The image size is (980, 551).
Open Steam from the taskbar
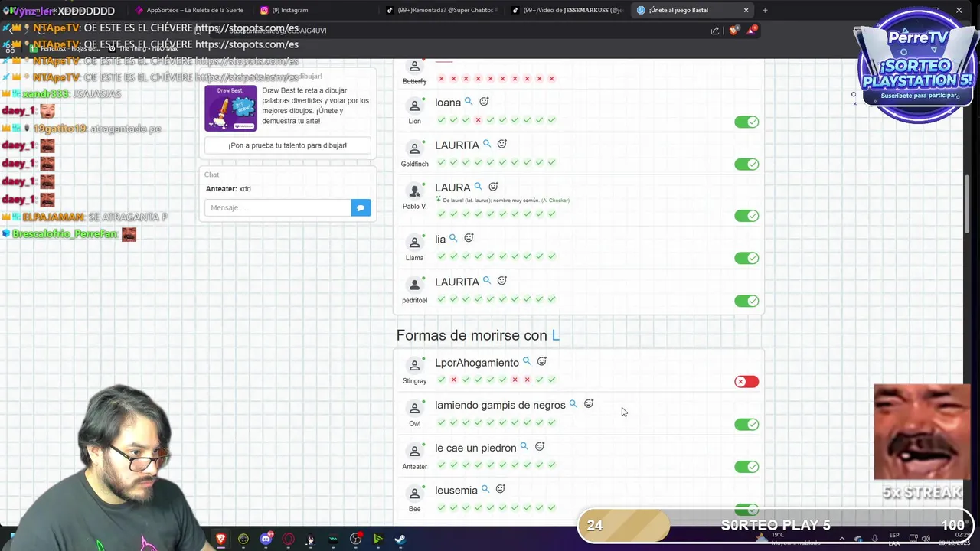tap(400, 539)
